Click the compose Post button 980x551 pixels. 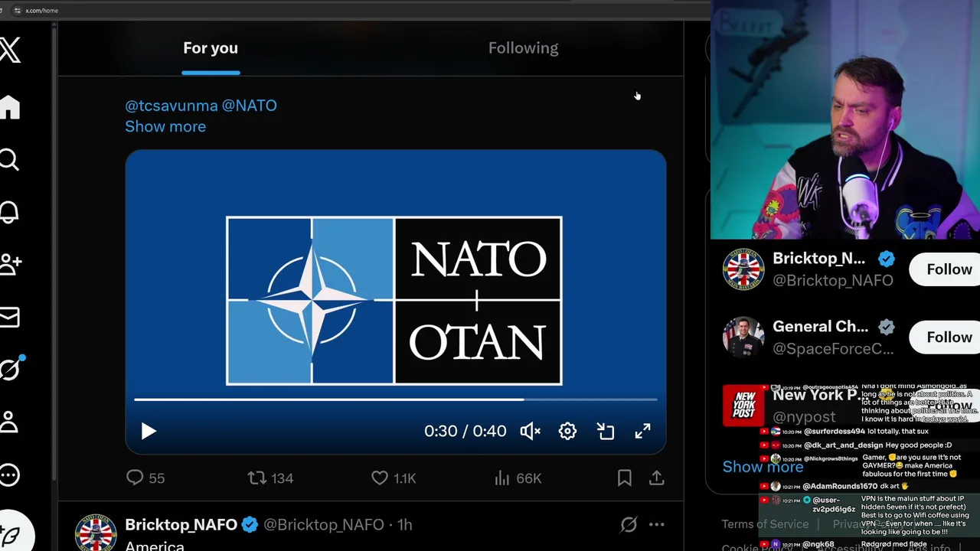12,535
